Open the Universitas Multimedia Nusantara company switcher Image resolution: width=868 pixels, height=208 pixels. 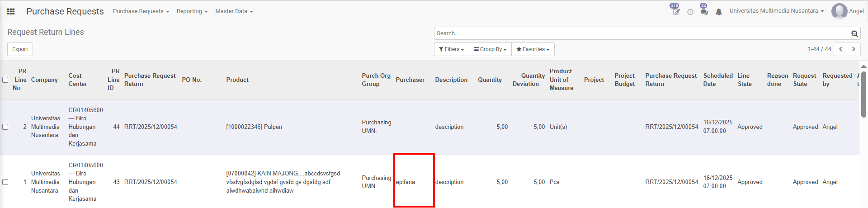pyautogui.click(x=776, y=11)
